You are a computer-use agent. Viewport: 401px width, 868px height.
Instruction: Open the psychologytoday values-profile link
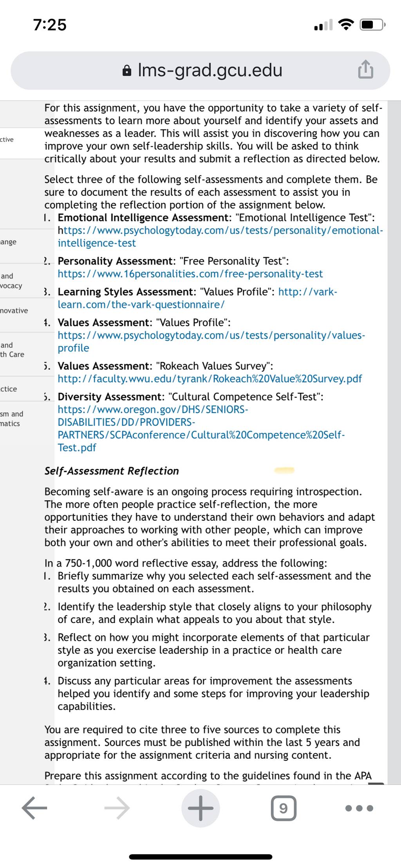point(211,341)
